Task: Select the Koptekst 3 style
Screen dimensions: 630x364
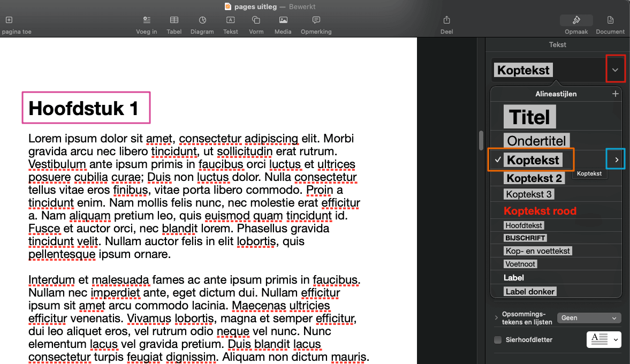Action: [x=529, y=194]
